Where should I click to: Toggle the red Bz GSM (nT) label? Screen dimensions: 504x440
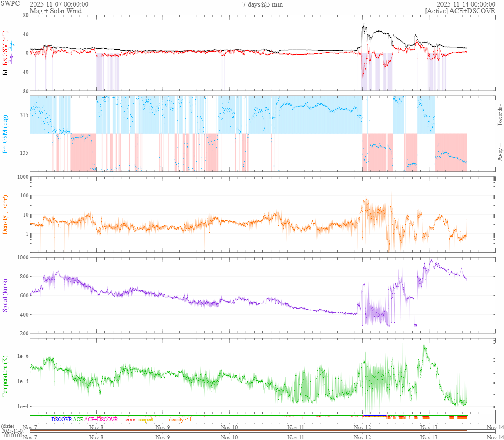pyautogui.click(x=5, y=49)
